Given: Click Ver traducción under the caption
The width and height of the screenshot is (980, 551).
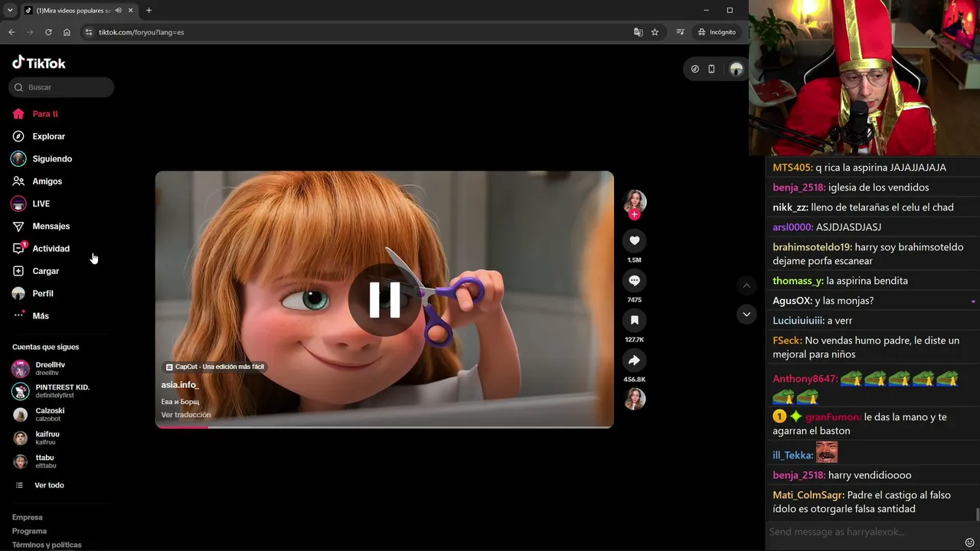Looking at the screenshot, I should coord(186,415).
